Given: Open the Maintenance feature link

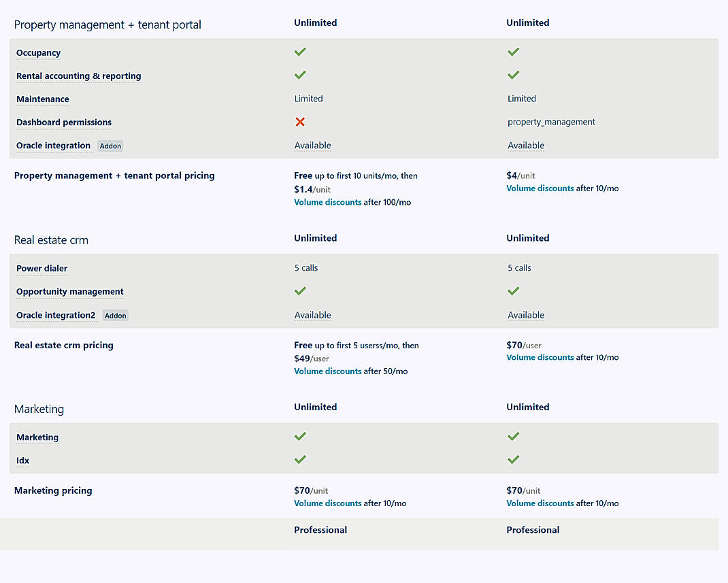Looking at the screenshot, I should [x=42, y=99].
